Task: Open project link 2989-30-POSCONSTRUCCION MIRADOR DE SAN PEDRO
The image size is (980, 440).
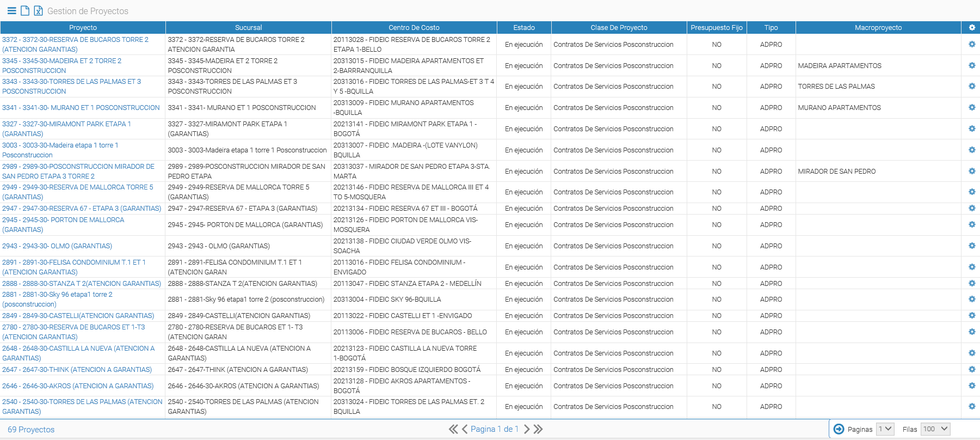Action: tap(78, 171)
